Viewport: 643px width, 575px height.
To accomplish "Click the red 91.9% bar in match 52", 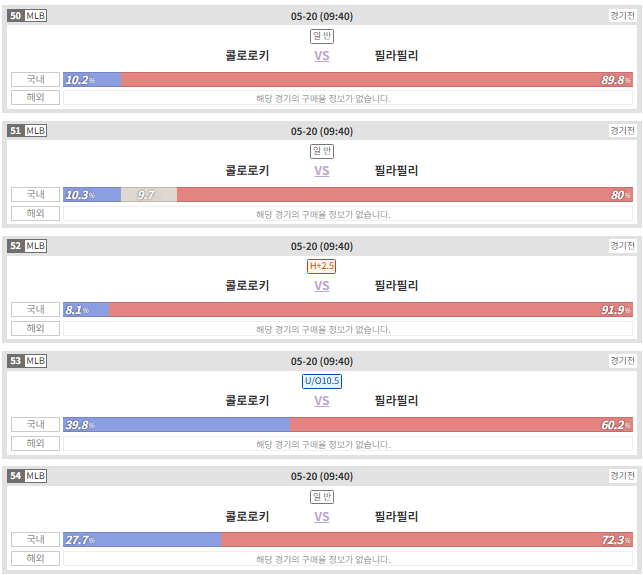I will (x=371, y=310).
